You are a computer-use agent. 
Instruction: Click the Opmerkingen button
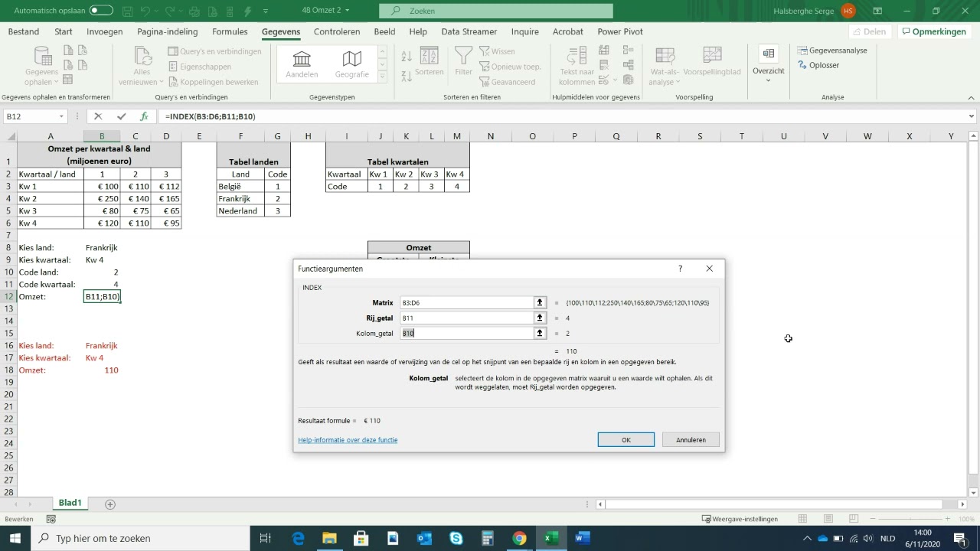click(x=934, y=31)
